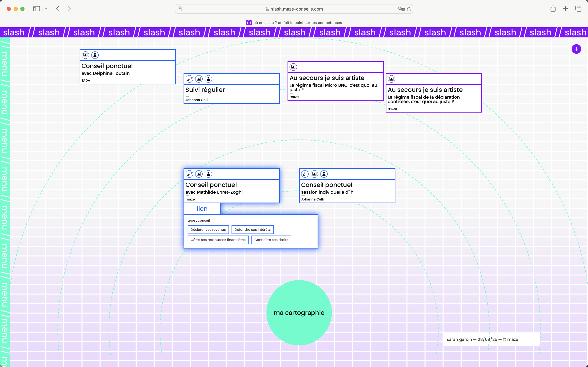
Task: Select the Défendre ses intérêts tag
Action: [252, 230]
